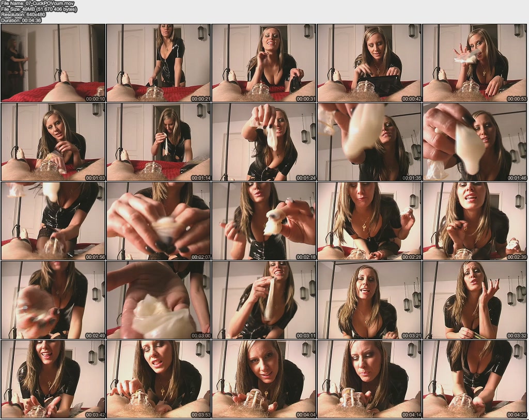
Task: Open the frame marked 00:01:03
Action: point(53,142)
